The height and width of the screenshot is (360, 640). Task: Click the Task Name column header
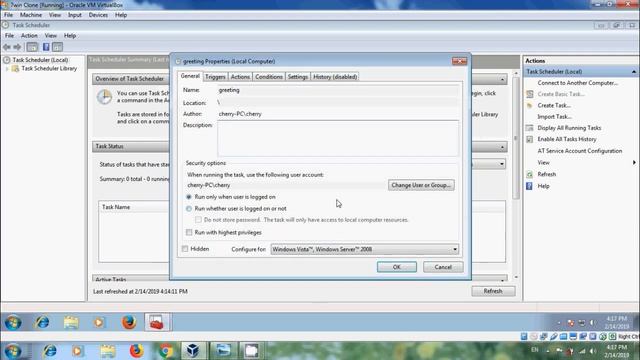coord(116,207)
